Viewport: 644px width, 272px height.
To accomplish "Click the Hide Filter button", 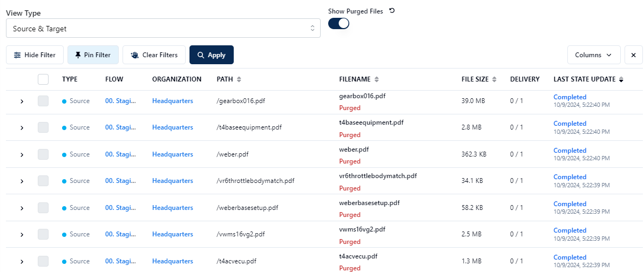I will 35,55.
